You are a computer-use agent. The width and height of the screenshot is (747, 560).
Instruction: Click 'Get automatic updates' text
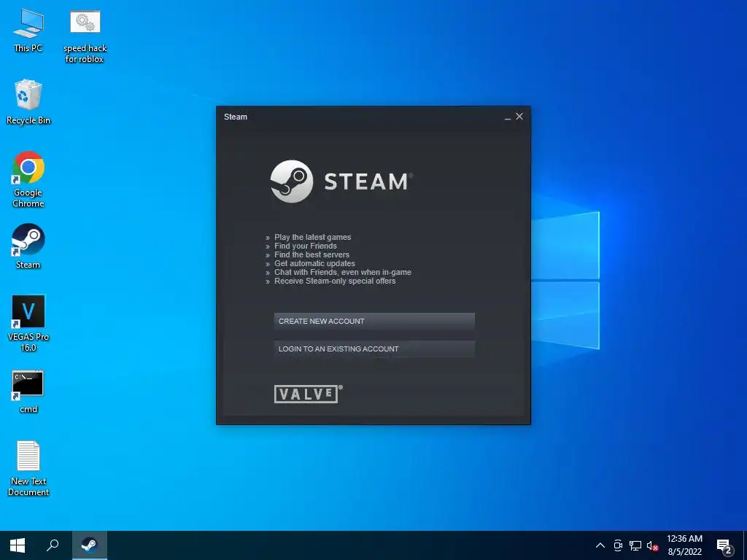[x=314, y=263]
